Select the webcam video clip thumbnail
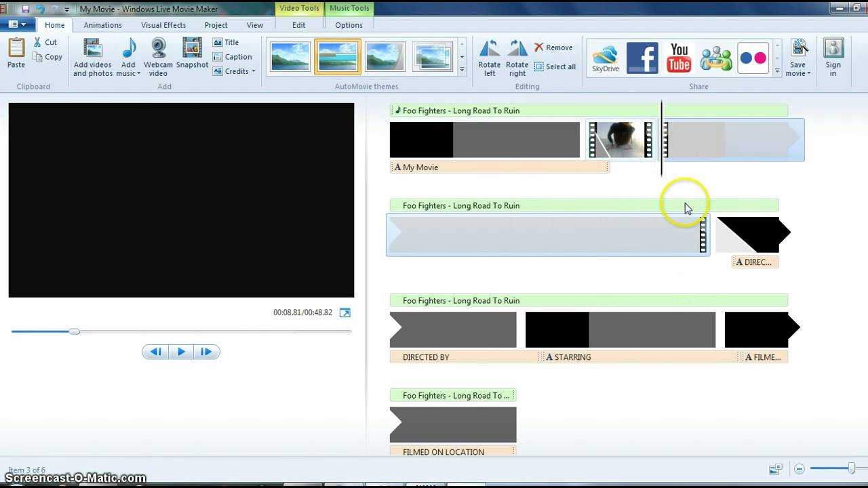 pyautogui.click(x=620, y=140)
